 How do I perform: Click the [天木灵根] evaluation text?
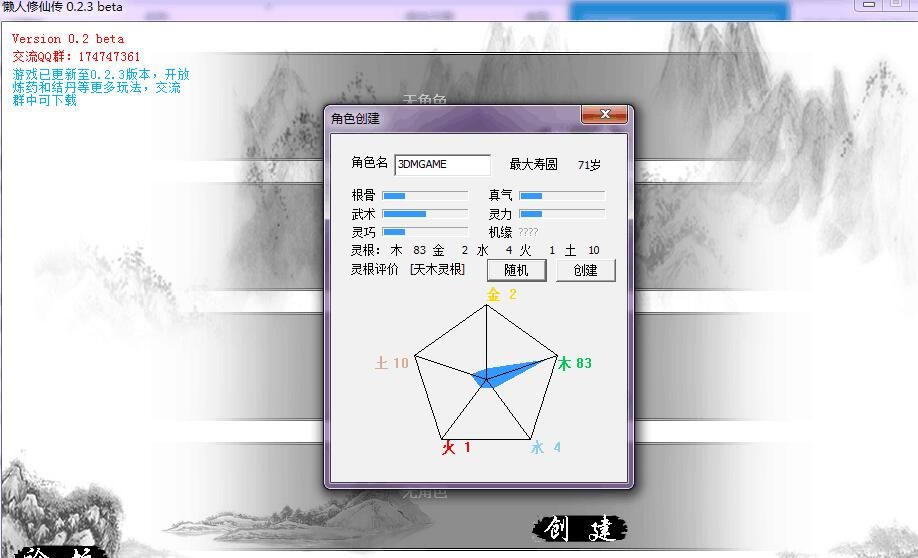coord(437,269)
